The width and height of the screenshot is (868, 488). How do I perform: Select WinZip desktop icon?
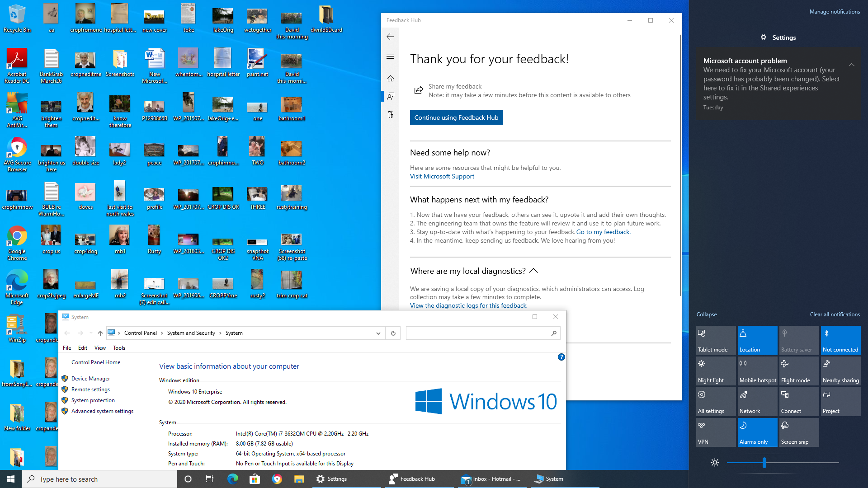click(x=17, y=328)
